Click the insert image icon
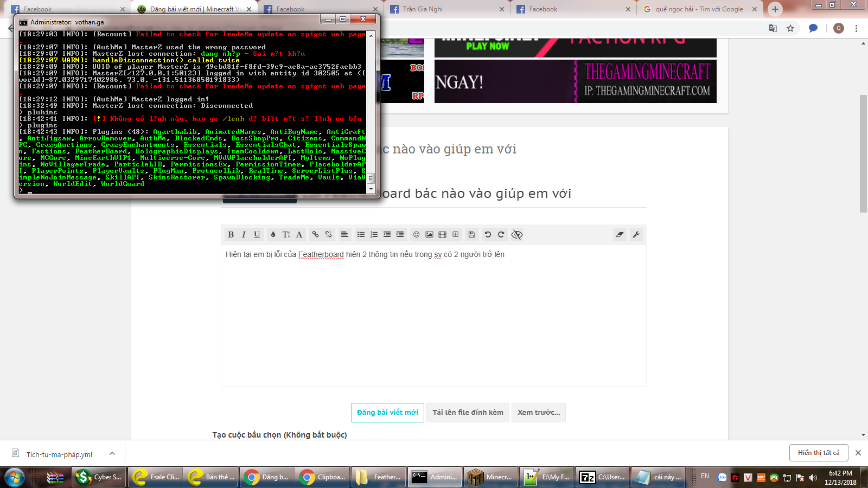The height and width of the screenshot is (488, 868). 429,235
